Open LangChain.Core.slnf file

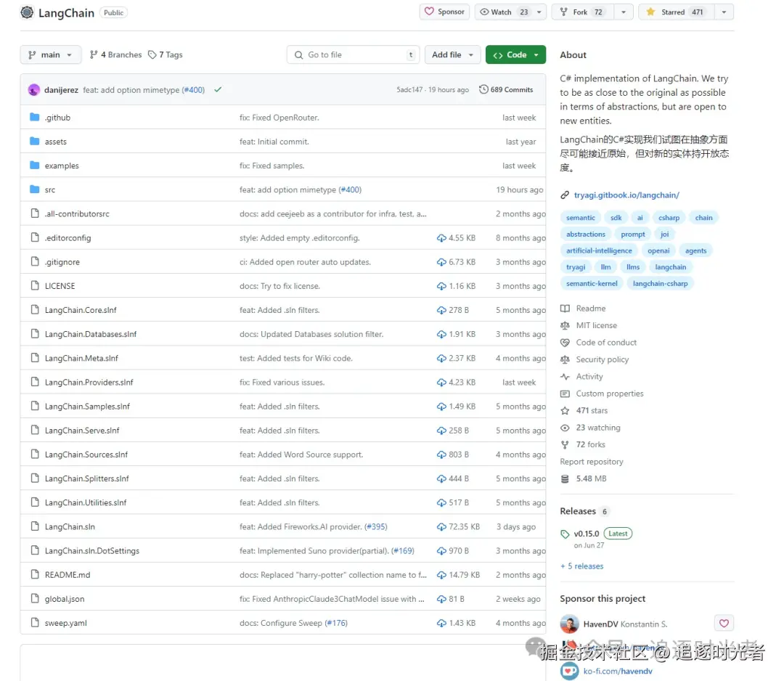point(81,310)
